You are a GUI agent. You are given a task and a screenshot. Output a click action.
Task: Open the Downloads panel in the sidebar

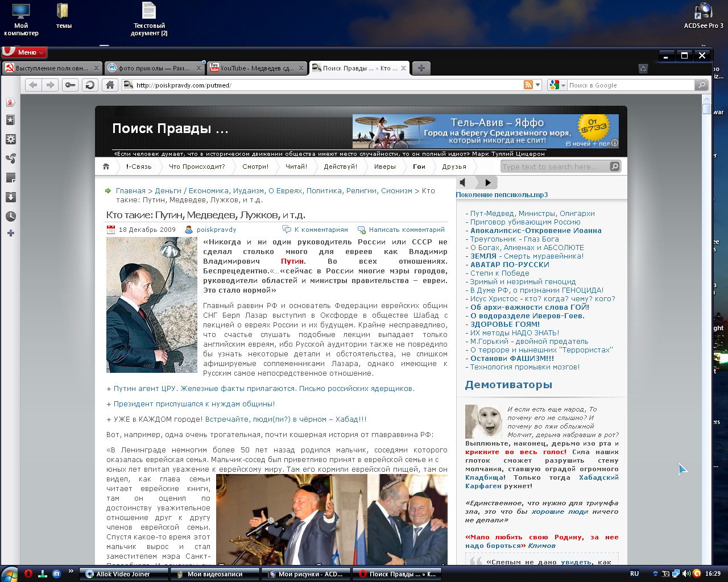tap(10, 197)
